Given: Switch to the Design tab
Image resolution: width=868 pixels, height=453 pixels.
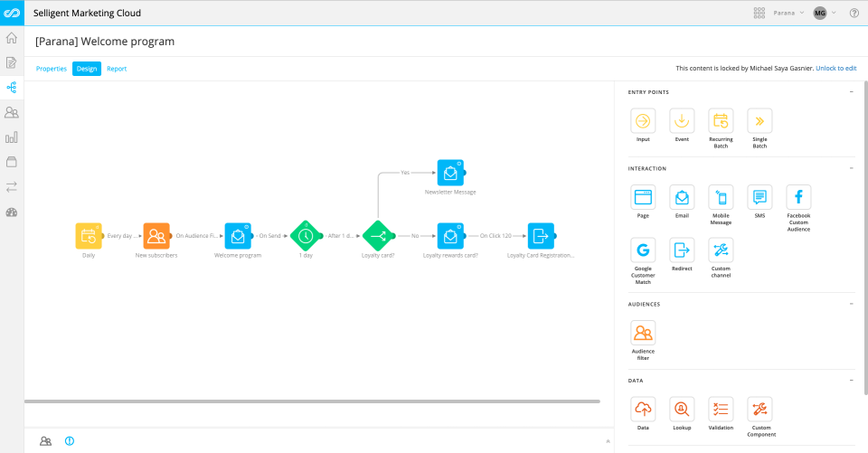Looking at the screenshot, I should point(87,69).
